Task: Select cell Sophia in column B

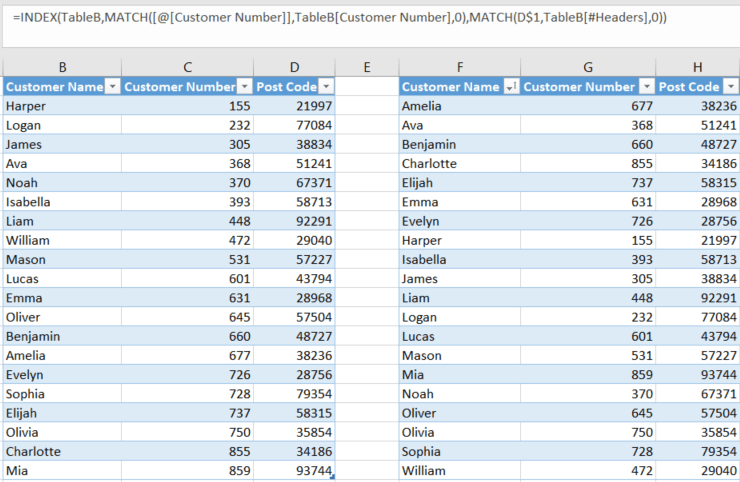Action: pyautogui.click(x=62, y=394)
